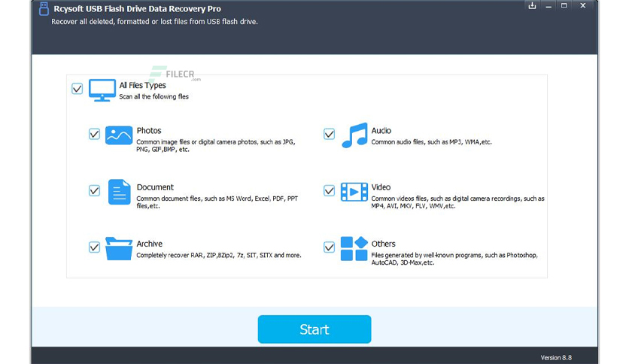Disable the Video checkbox
The image size is (629, 364).
[329, 190]
